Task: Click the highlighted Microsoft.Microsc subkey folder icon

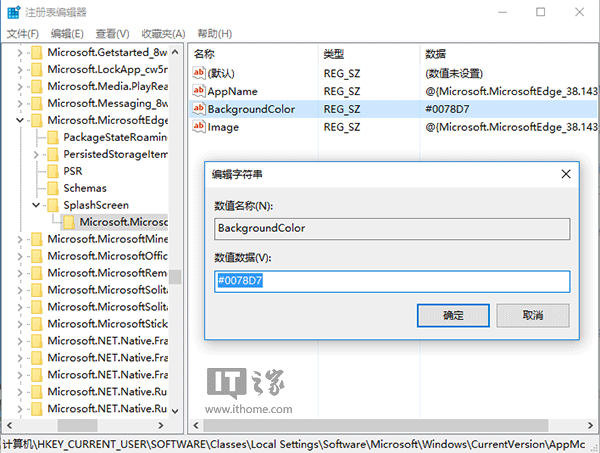Action: pos(69,222)
